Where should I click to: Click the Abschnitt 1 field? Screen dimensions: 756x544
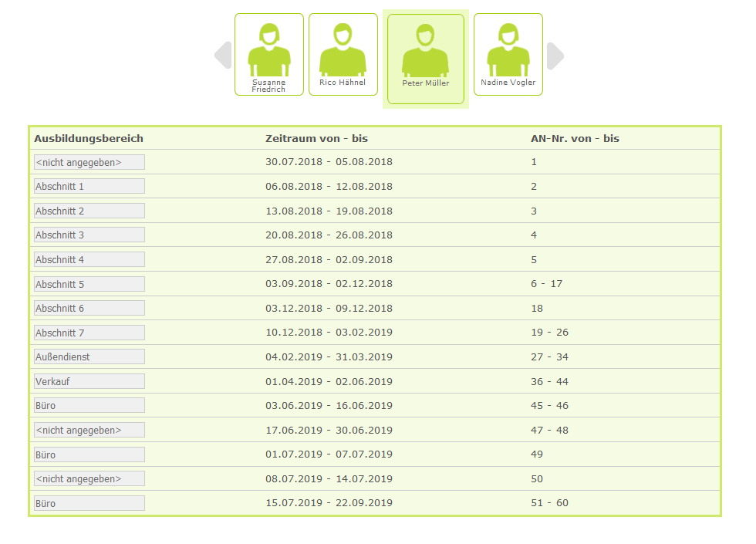tap(89, 187)
